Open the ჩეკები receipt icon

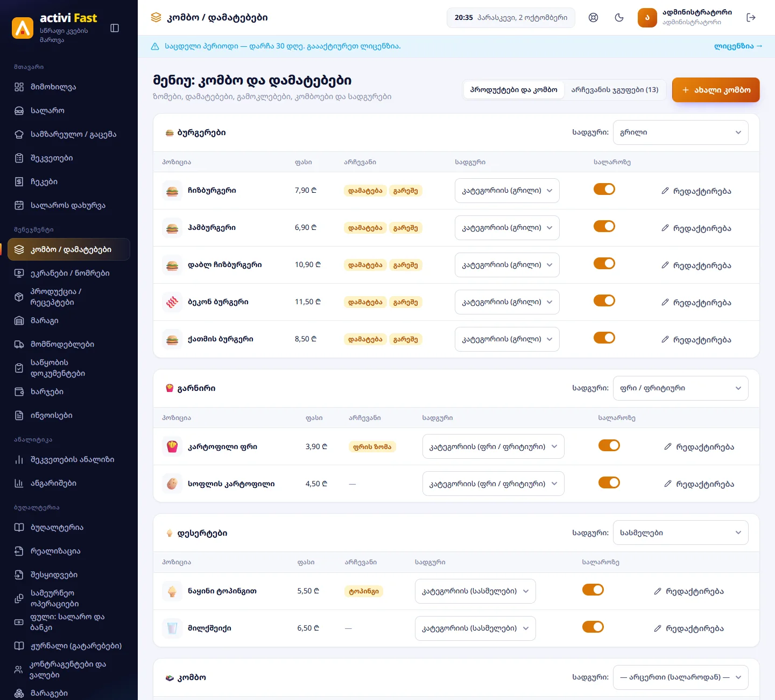pyautogui.click(x=19, y=182)
